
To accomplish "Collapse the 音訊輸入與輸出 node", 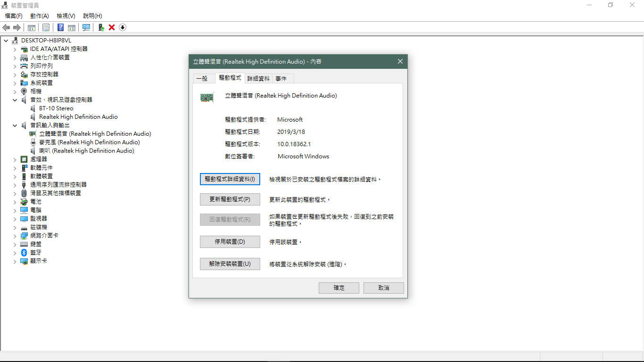I will click(x=15, y=125).
